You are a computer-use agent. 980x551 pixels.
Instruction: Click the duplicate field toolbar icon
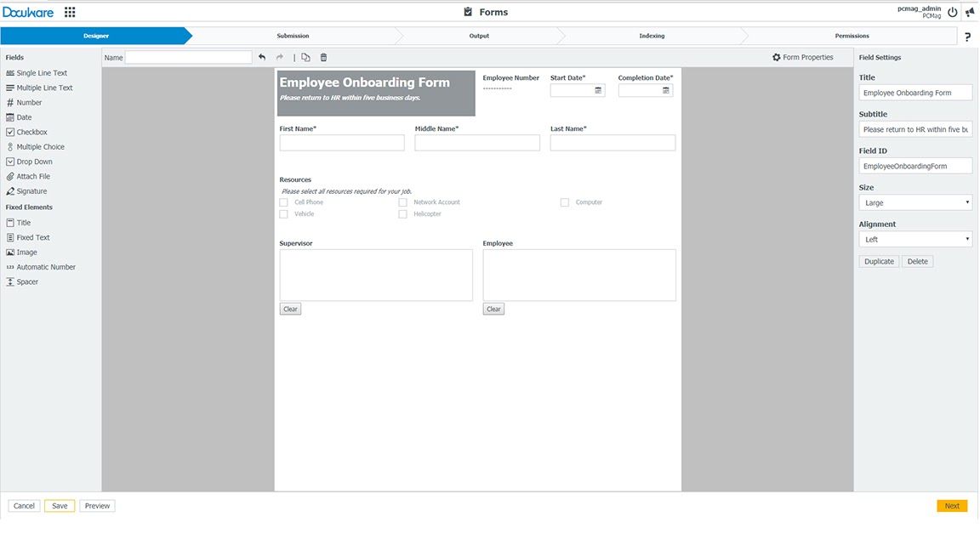pyautogui.click(x=305, y=58)
